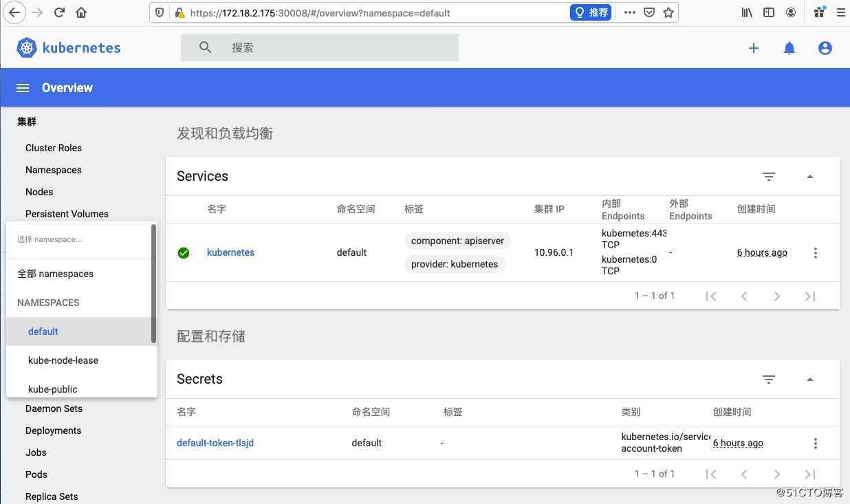
Task: Open Nodes in sidebar
Action: pyautogui.click(x=39, y=192)
